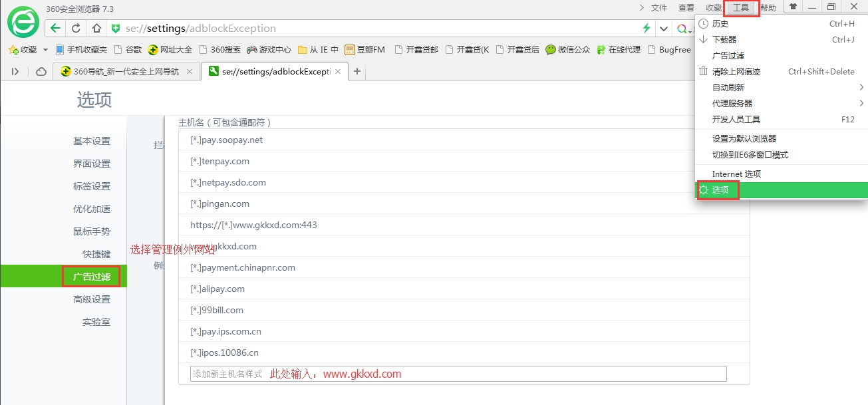Viewport: 868px width, 405px height.
Task: Click the 添加新主机名样式 input field
Action: coord(458,374)
